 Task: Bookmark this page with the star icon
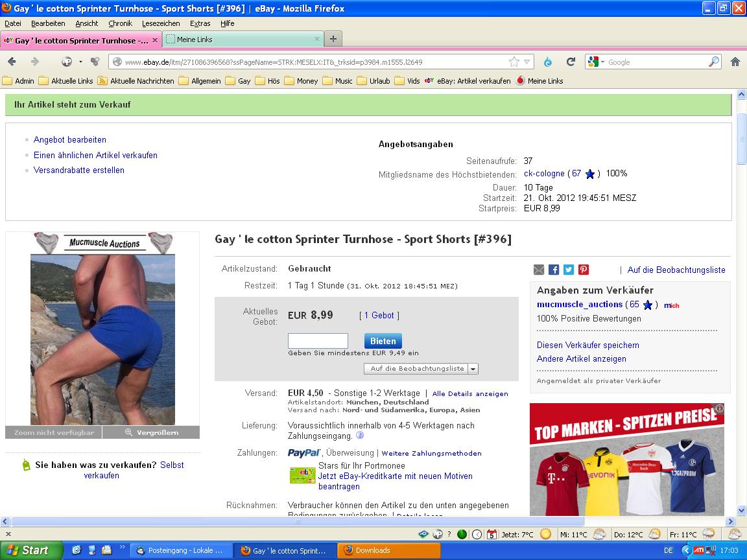[514, 62]
